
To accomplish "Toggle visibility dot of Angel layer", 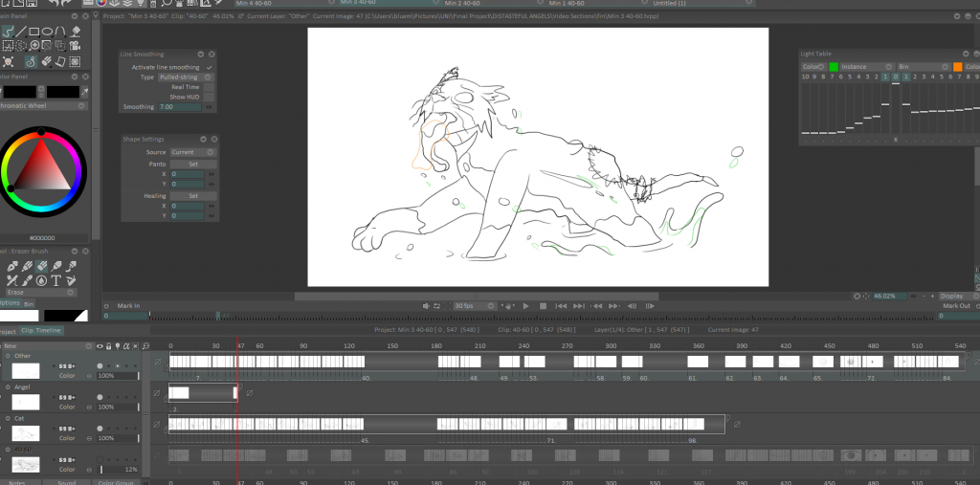I will [x=100, y=397].
